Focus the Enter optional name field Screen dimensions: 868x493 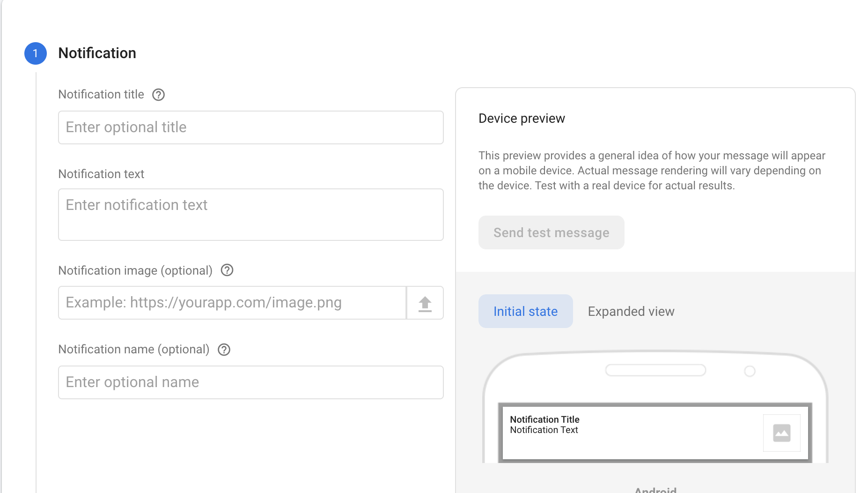click(x=251, y=382)
